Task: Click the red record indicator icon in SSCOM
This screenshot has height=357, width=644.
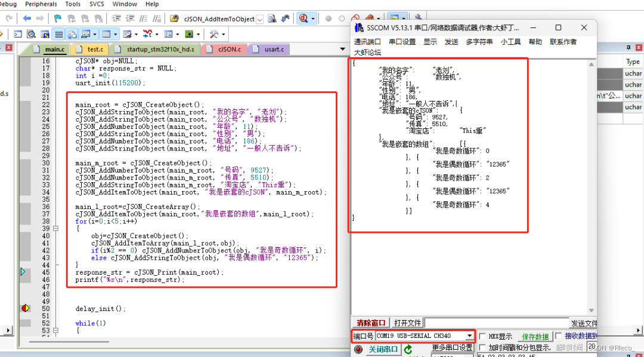Action: (x=358, y=350)
